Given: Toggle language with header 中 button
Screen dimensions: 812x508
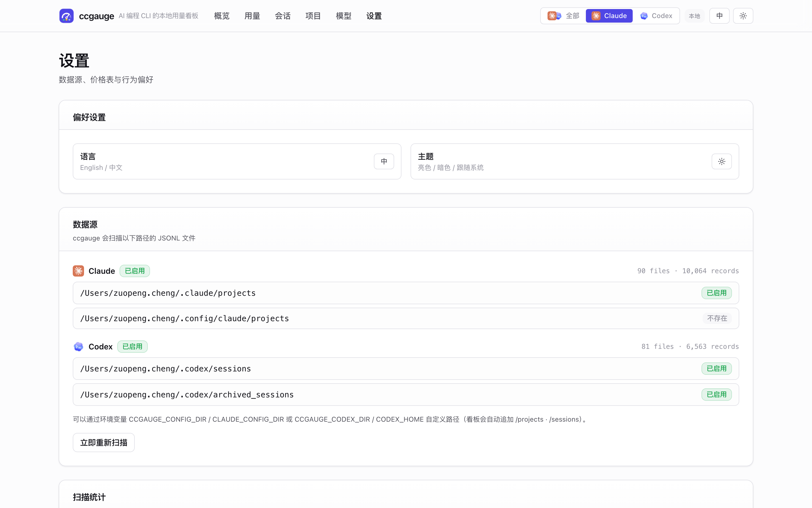Looking at the screenshot, I should pyautogui.click(x=720, y=16).
